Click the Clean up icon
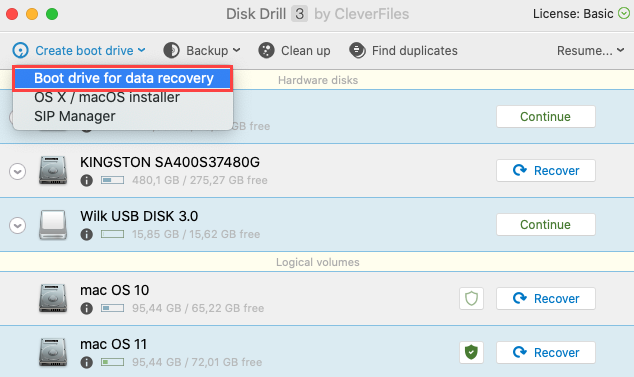This screenshot has width=634, height=377. coord(266,51)
